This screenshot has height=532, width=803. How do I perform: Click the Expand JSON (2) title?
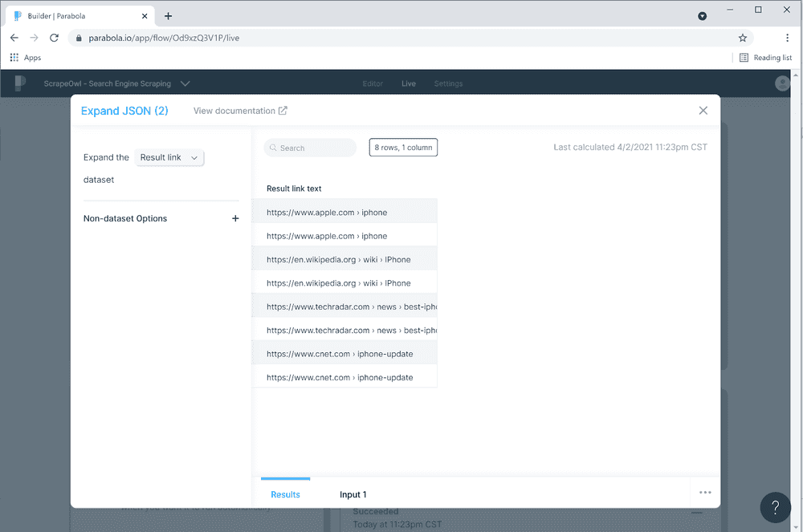pos(124,111)
